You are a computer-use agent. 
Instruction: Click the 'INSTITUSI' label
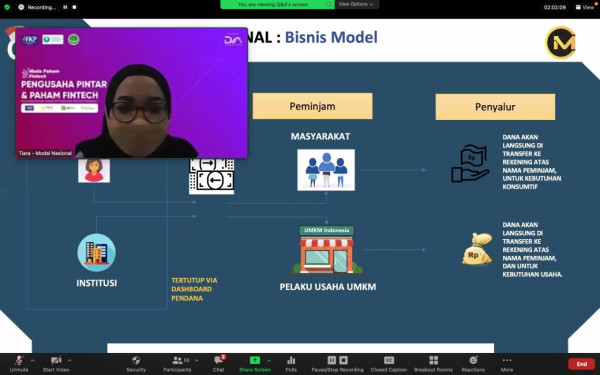point(96,283)
